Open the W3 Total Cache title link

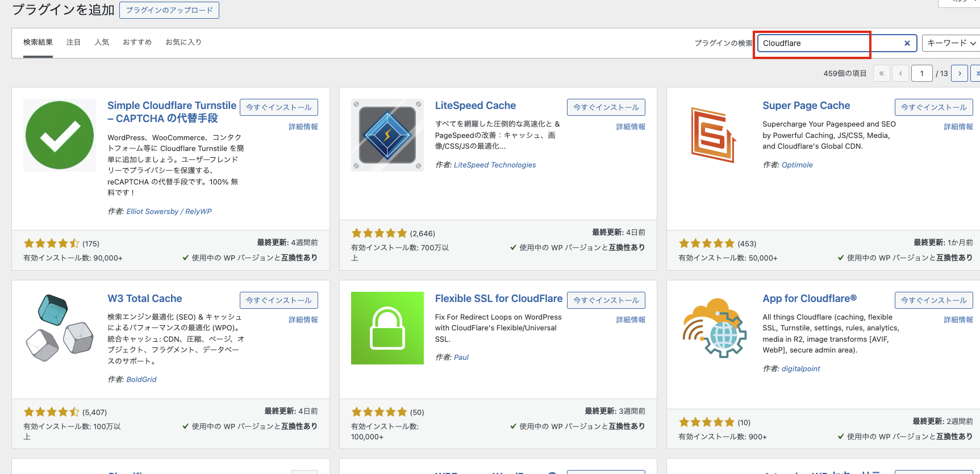click(x=145, y=299)
